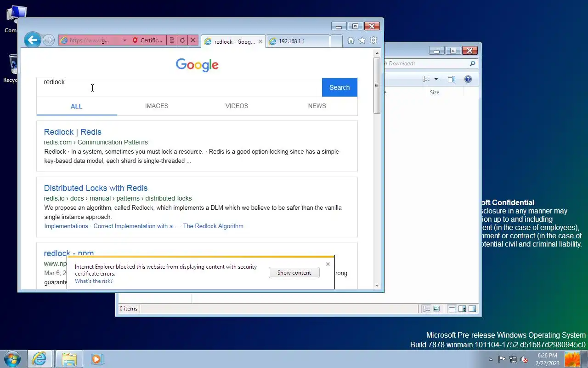Follow 'The Redlock Algorithm' sitelink
The image size is (588, 368).
213,226
